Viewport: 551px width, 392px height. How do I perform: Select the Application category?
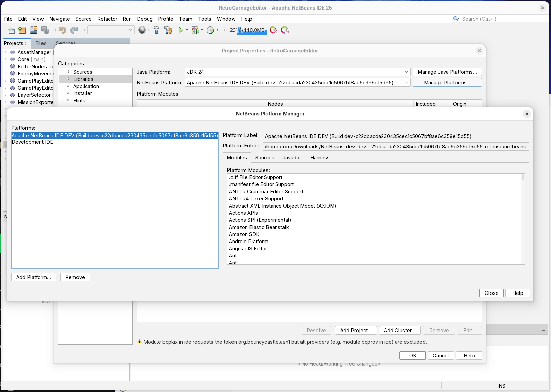click(86, 86)
